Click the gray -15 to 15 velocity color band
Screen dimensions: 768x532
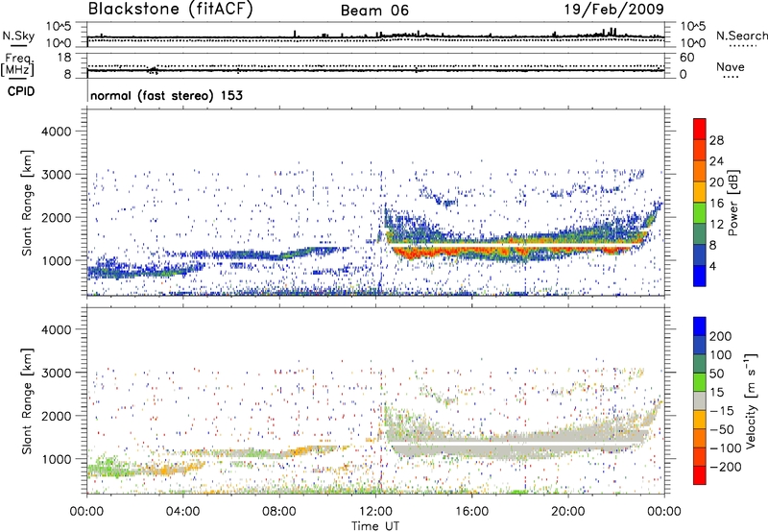(700, 400)
